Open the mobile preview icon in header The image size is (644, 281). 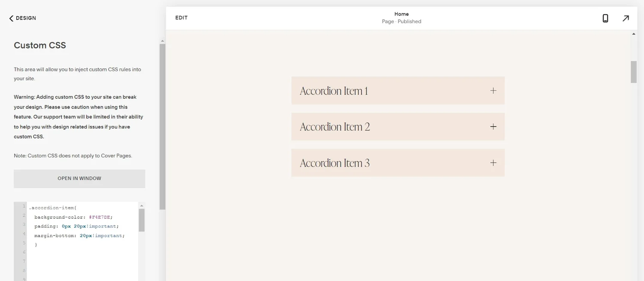tap(605, 18)
